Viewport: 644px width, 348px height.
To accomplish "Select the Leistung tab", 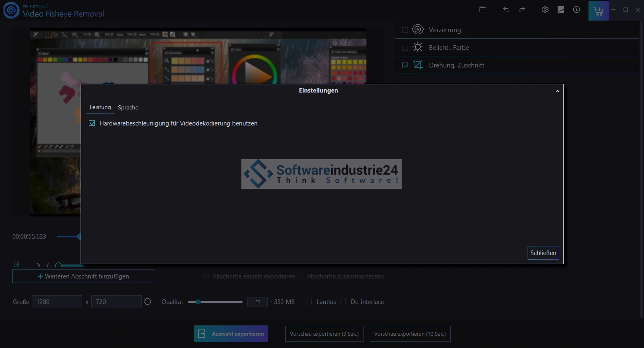I will point(100,107).
